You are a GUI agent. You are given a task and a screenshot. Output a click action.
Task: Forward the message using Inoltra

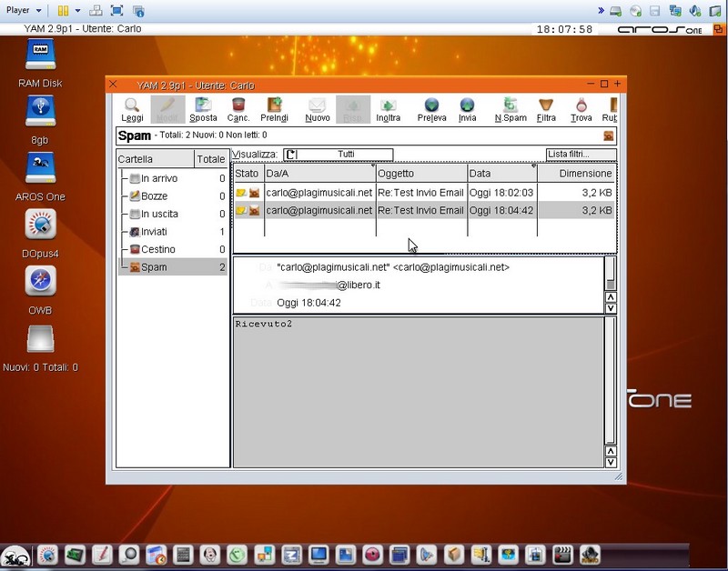388,109
